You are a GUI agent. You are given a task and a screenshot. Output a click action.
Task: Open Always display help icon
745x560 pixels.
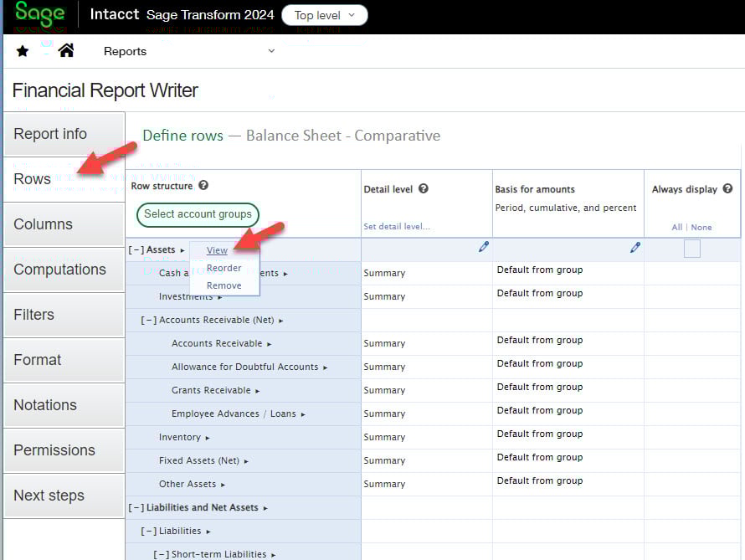(727, 189)
